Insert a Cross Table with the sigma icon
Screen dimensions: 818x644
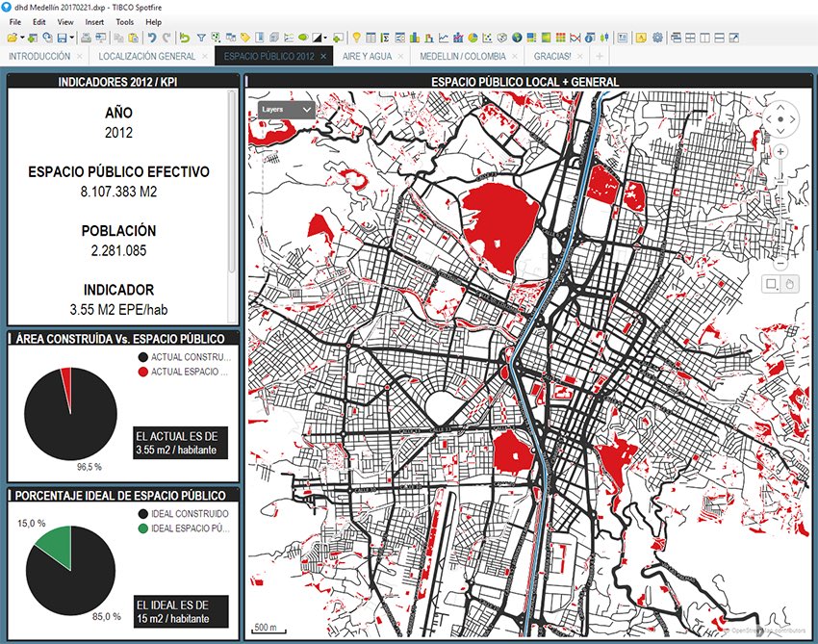(386, 38)
